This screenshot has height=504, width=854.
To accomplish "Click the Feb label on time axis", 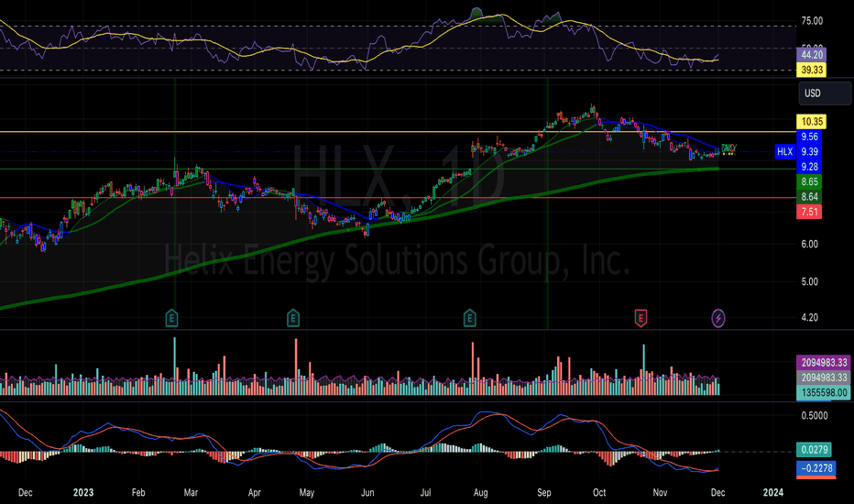I will coord(138,492).
